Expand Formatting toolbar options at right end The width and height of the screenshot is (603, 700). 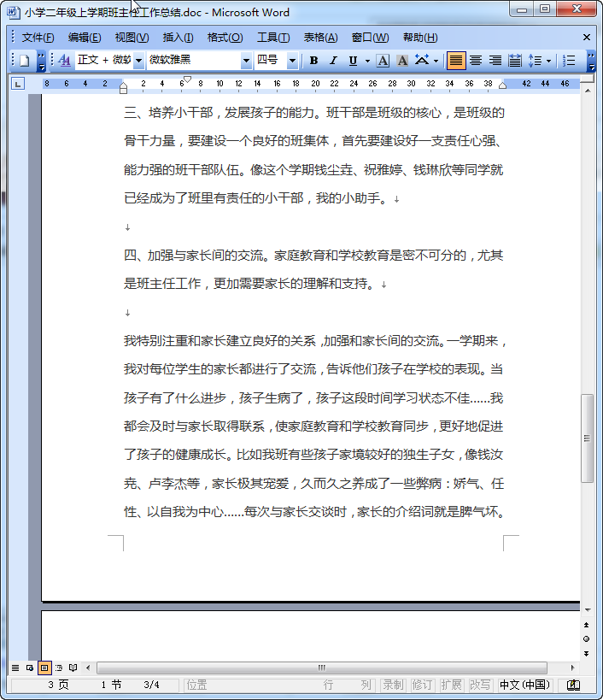click(x=591, y=62)
